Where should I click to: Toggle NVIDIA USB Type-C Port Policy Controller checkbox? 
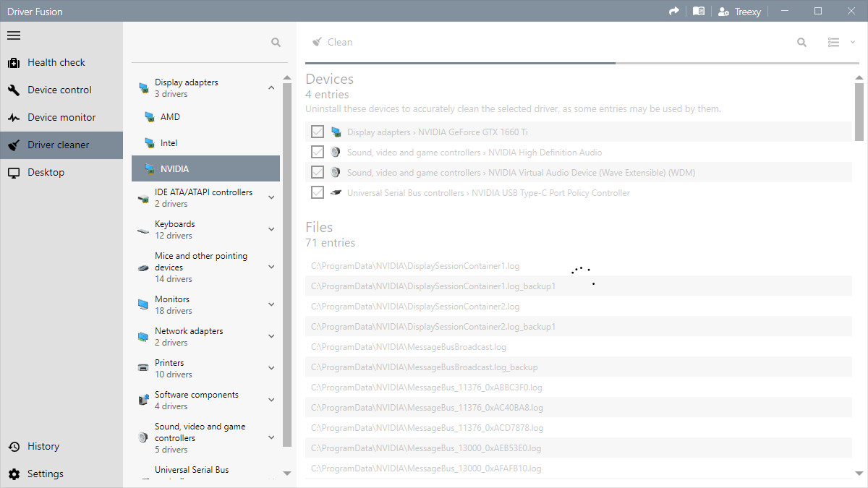click(317, 192)
